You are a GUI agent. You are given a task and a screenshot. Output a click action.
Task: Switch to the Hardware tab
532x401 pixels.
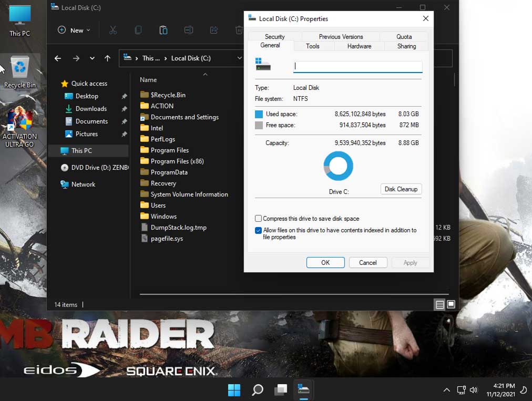[359, 46]
